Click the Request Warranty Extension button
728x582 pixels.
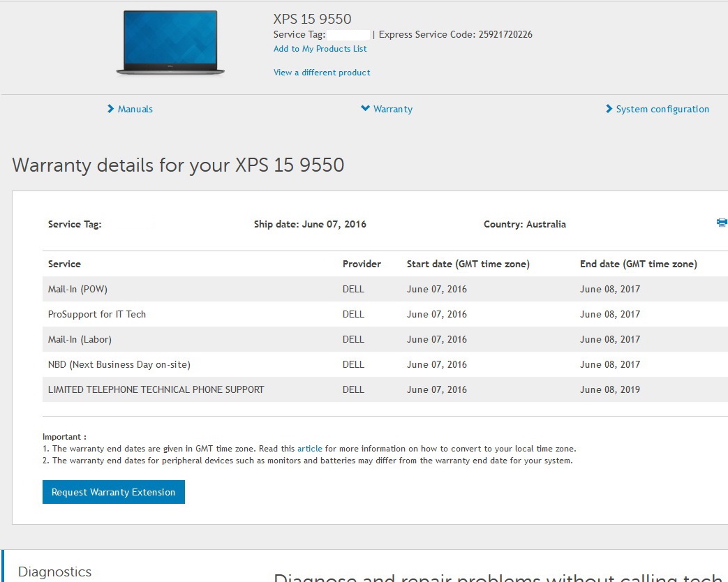point(114,492)
